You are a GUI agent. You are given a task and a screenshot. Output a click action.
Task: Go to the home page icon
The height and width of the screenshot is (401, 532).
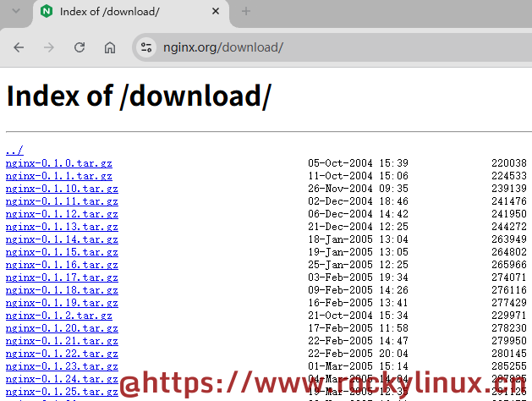coord(110,47)
